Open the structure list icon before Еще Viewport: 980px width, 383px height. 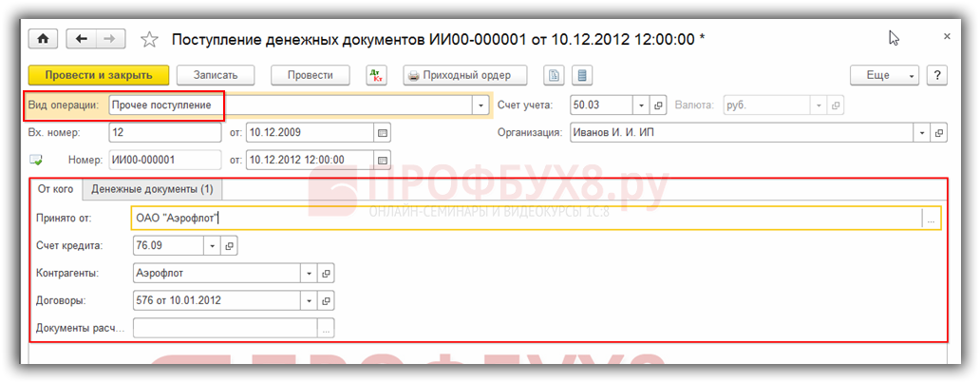pyautogui.click(x=582, y=75)
